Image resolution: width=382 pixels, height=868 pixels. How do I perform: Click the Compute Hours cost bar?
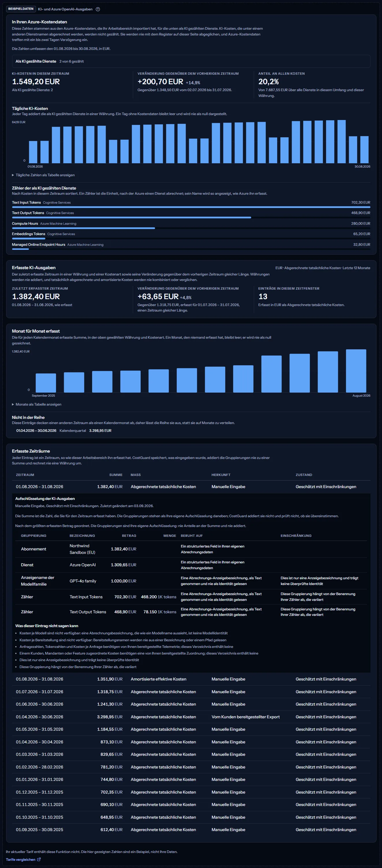tap(84, 228)
